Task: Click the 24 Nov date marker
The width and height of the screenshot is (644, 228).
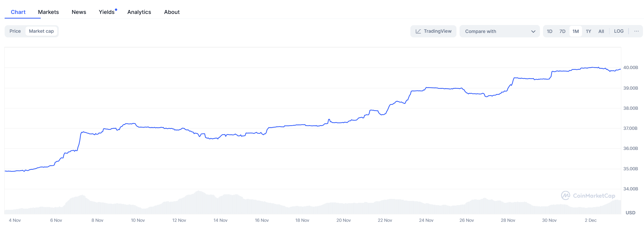Action: (426, 220)
